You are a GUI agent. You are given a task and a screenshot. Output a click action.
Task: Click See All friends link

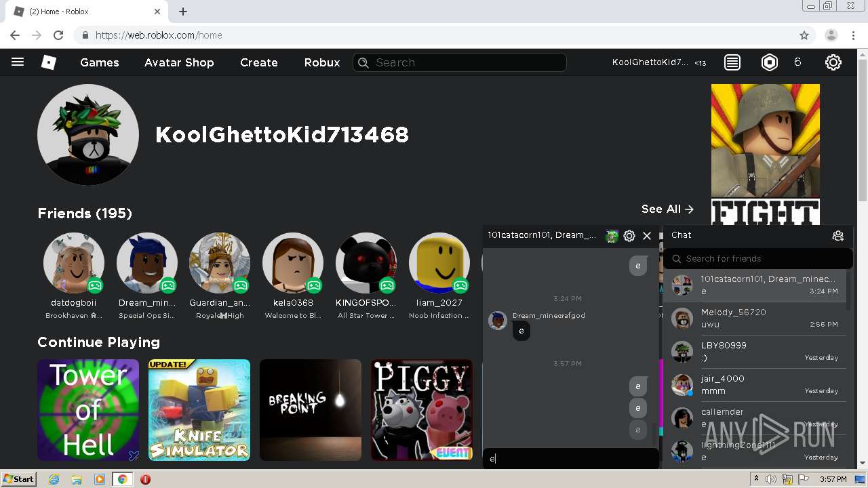pos(667,209)
